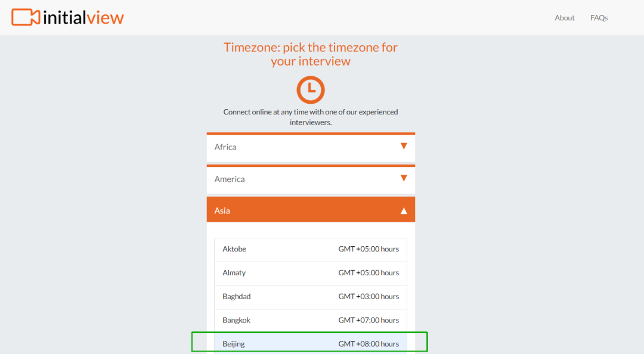Open the About page
This screenshot has width=644, height=354.
coord(564,18)
